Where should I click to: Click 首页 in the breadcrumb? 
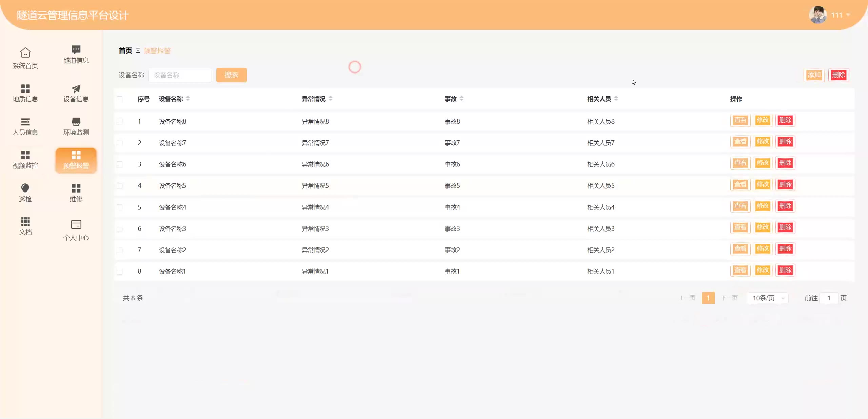[x=125, y=51]
